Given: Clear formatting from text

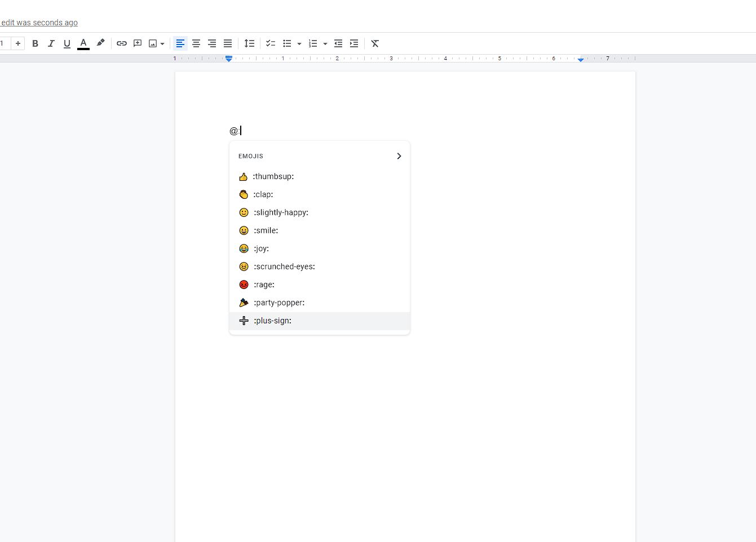Looking at the screenshot, I should (x=375, y=43).
